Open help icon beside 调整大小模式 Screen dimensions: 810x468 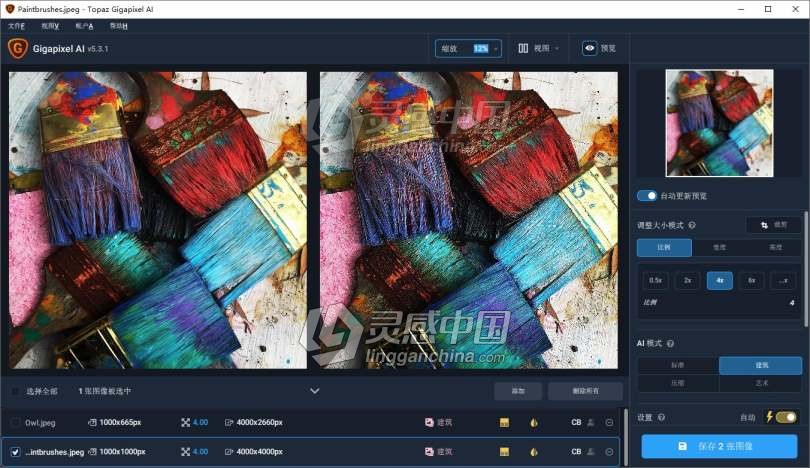[692, 225]
